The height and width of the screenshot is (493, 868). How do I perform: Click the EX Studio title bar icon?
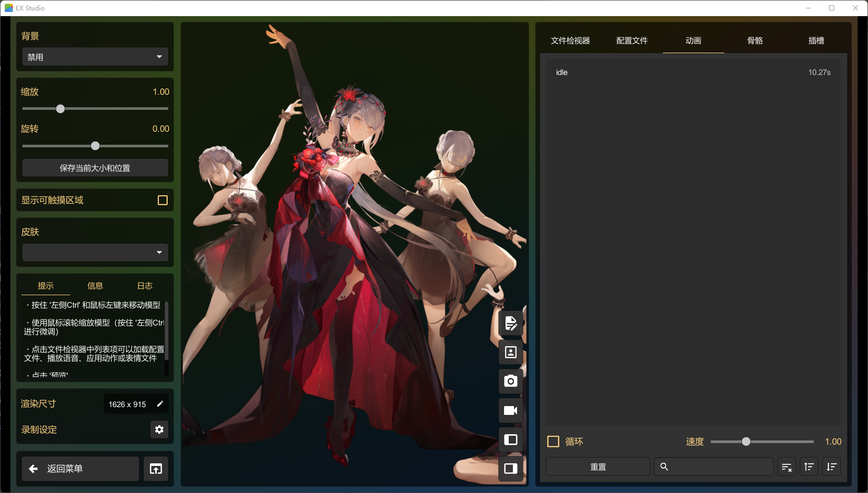tap(9, 8)
